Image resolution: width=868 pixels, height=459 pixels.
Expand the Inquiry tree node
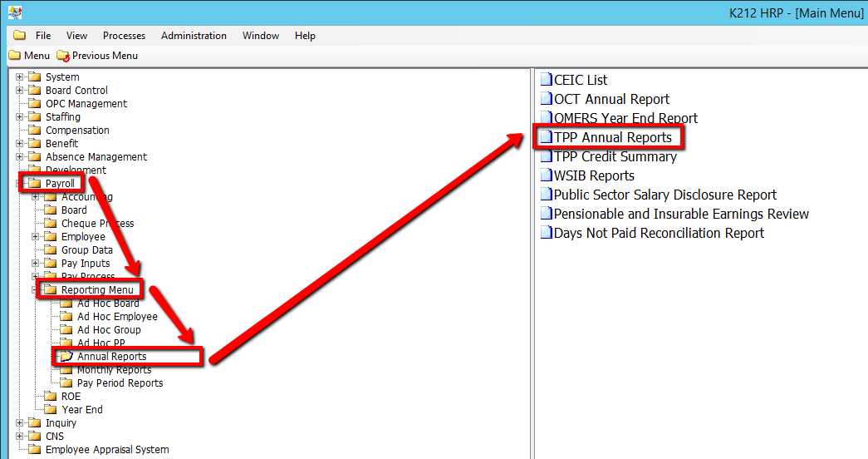pos(20,423)
